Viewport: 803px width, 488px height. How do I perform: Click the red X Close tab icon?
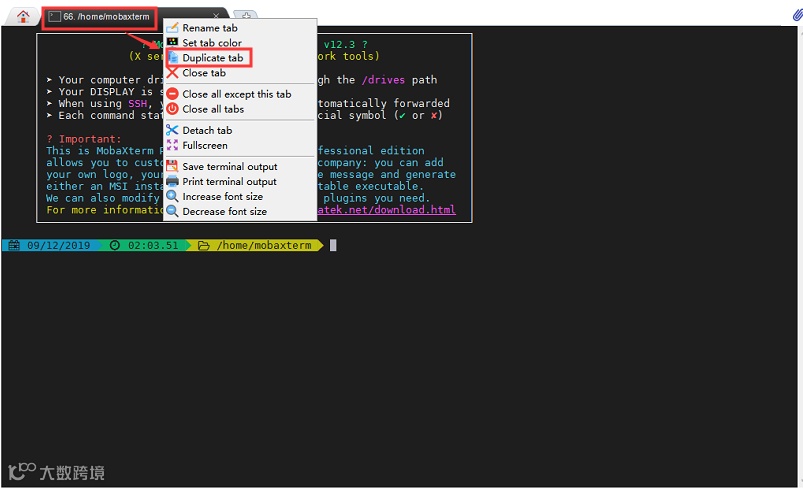[173, 73]
